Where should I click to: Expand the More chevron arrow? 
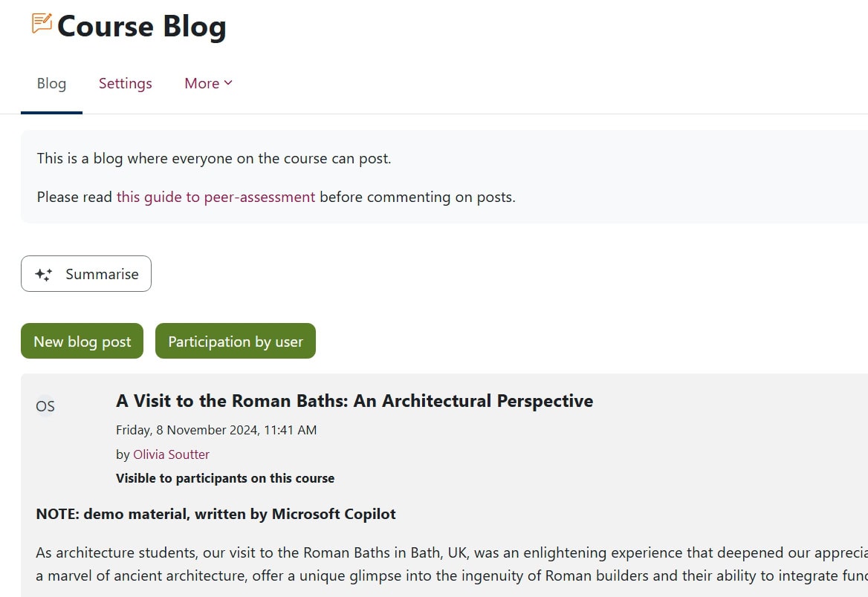click(228, 83)
